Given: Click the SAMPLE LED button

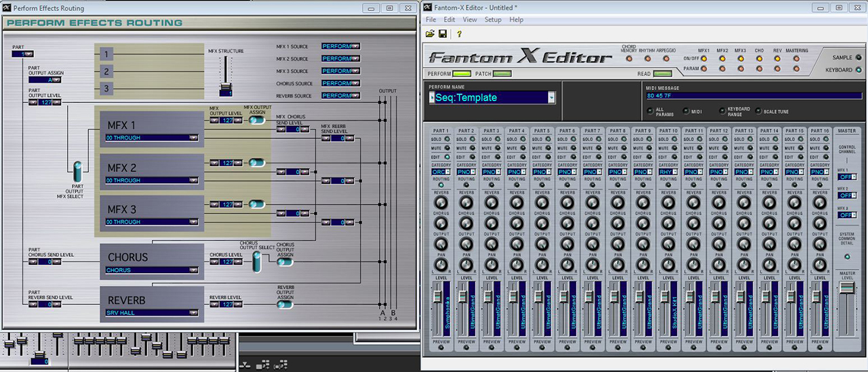Looking at the screenshot, I should [x=859, y=58].
